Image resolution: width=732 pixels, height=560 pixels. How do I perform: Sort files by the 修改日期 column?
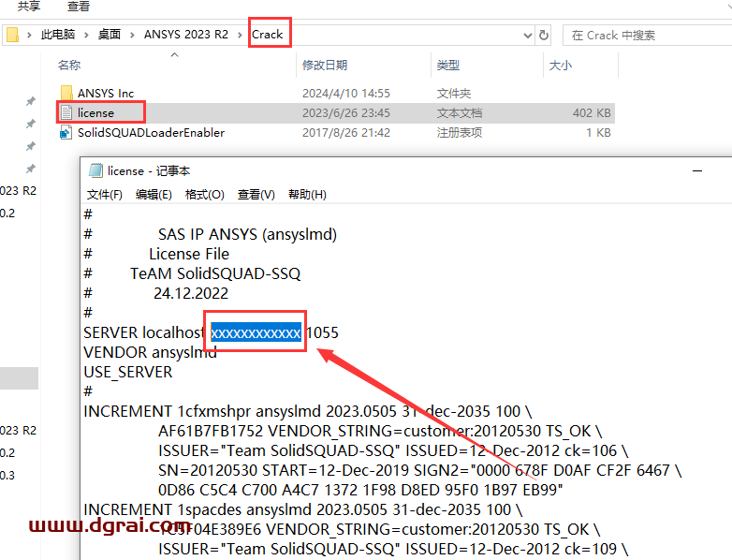pyautogui.click(x=325, y=66)
